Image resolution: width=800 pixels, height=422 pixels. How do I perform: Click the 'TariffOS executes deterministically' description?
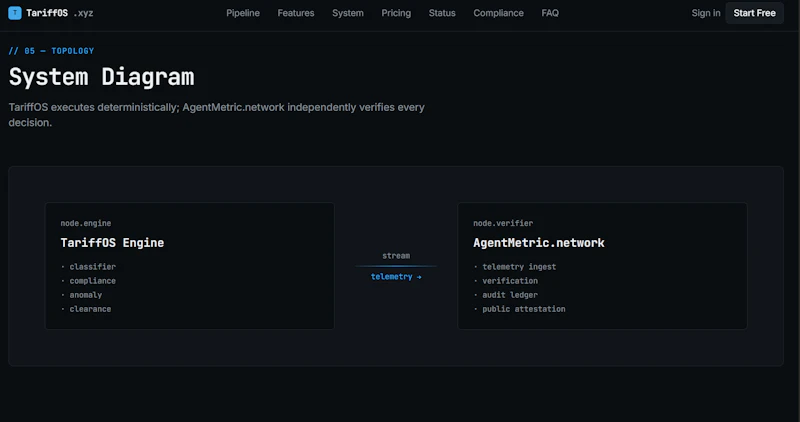coord(216,115)
